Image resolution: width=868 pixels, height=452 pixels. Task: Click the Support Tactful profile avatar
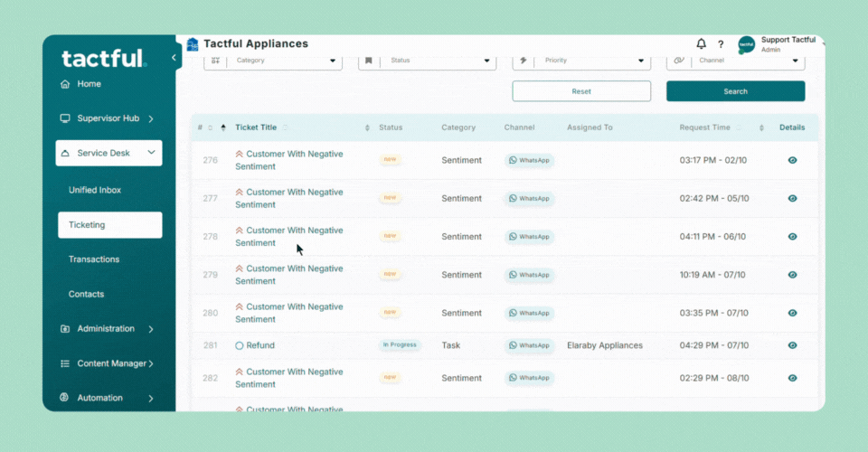pos(746,44)
